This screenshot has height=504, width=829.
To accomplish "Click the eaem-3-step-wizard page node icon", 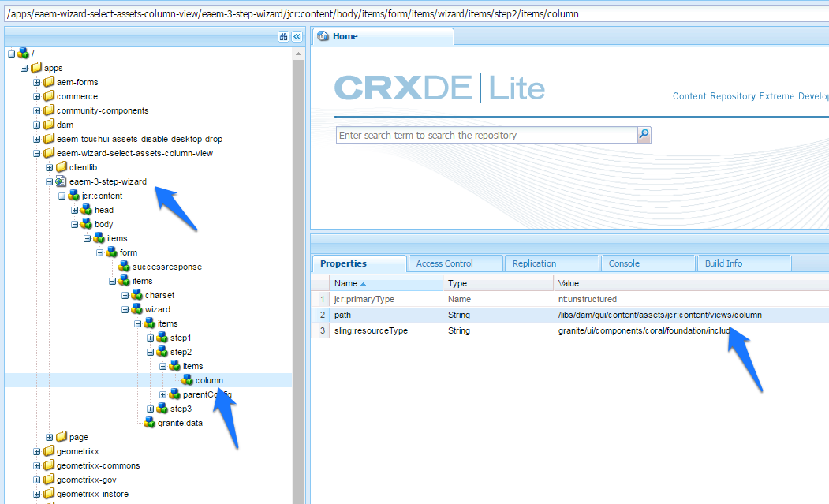I will (x=61, y=181).
